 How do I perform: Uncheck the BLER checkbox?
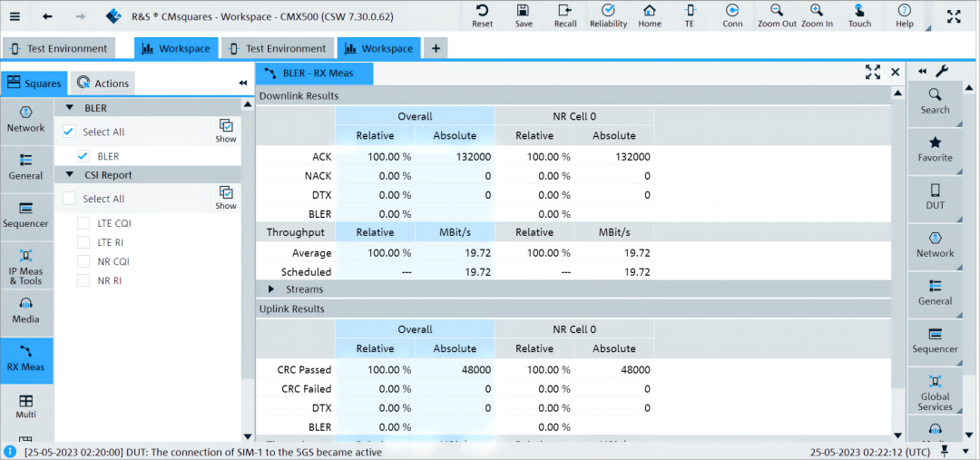[83, 156]
